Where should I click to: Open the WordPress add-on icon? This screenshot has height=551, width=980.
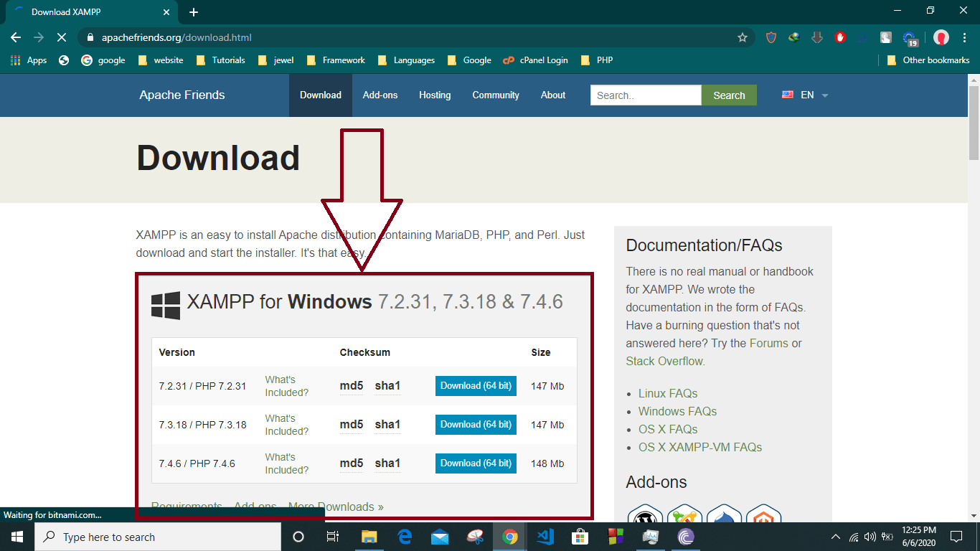[644, 515]
